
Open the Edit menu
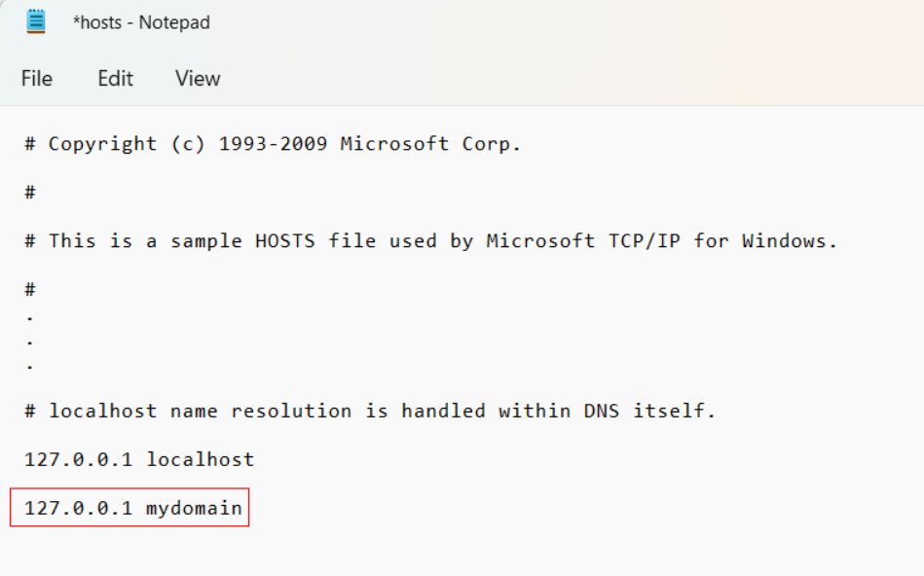pos(115,79)
